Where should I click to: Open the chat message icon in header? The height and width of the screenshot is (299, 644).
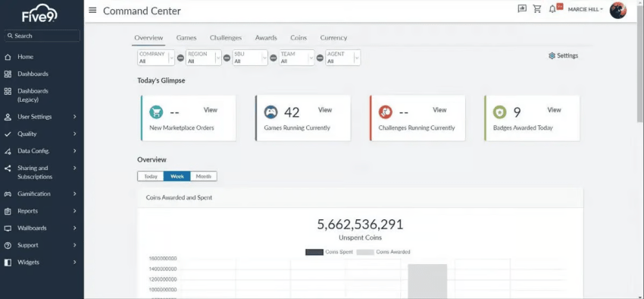[522, 9]
